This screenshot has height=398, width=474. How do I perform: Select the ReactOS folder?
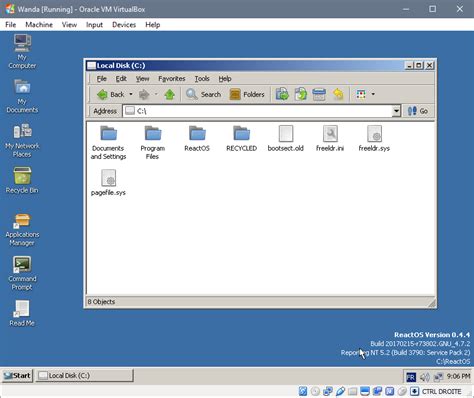(197, 139)
